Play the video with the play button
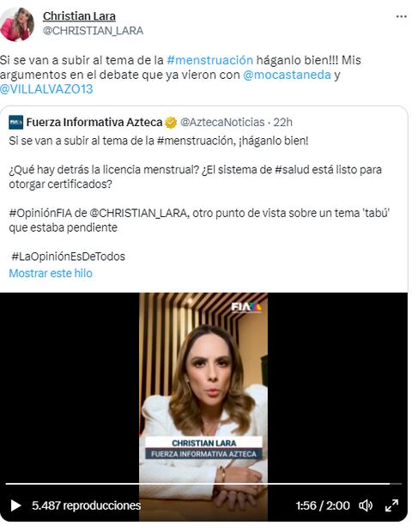The width and height of the screenshot is (418, 532). (x=15, y=505)
